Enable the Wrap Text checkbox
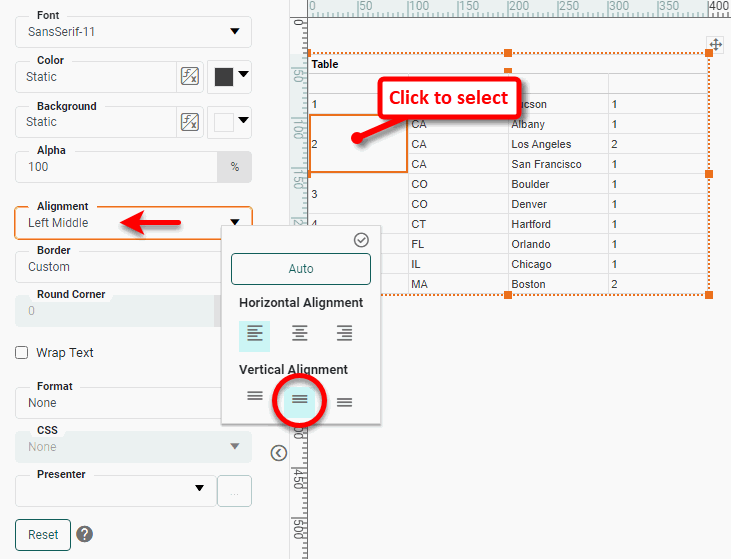This screenshot has height=559, width=731. pyautogui.click(x=22, y=353)
